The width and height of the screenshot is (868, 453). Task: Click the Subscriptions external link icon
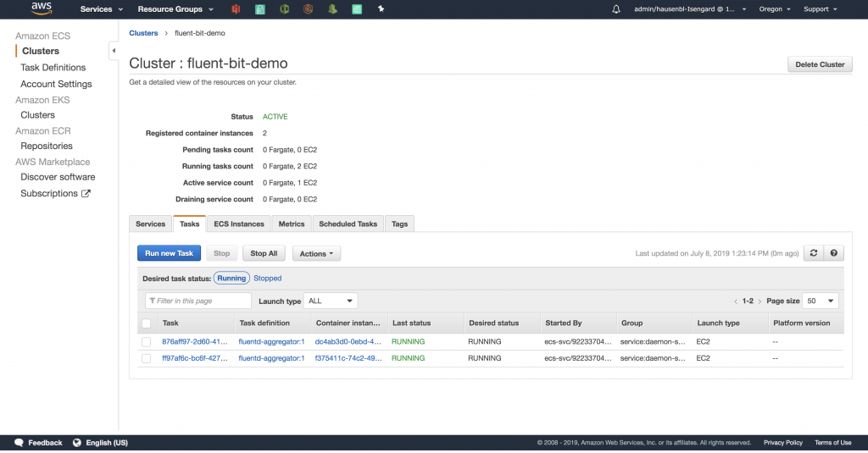coord(86,194)
